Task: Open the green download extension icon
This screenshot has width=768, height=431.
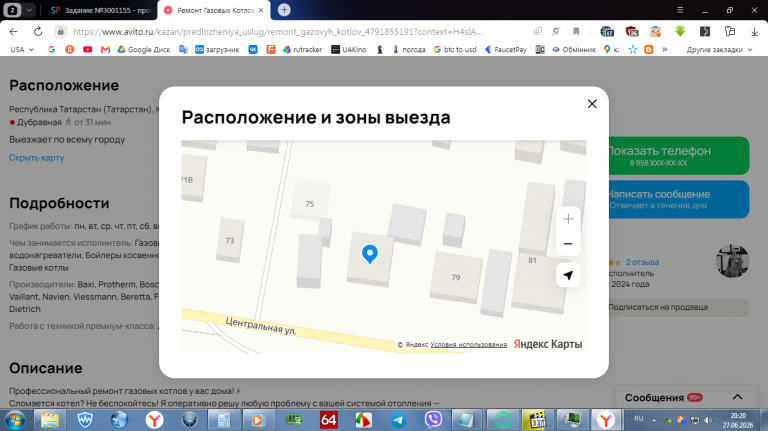Action: click(x=680, y=31)
